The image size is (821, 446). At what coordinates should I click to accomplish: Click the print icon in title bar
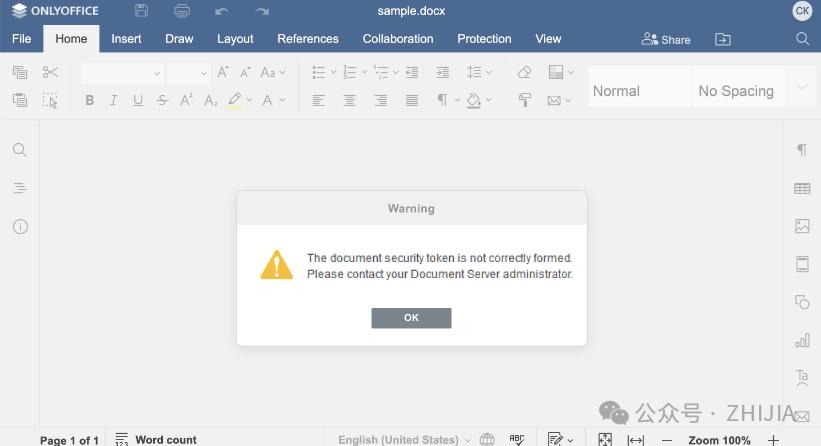point(182,10)
